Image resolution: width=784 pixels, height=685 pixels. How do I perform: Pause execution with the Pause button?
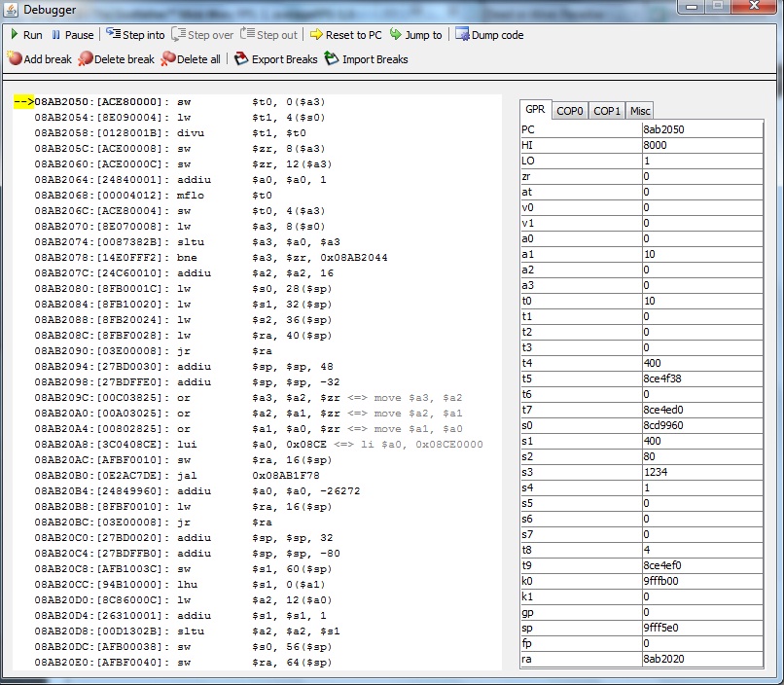(72, 35)
